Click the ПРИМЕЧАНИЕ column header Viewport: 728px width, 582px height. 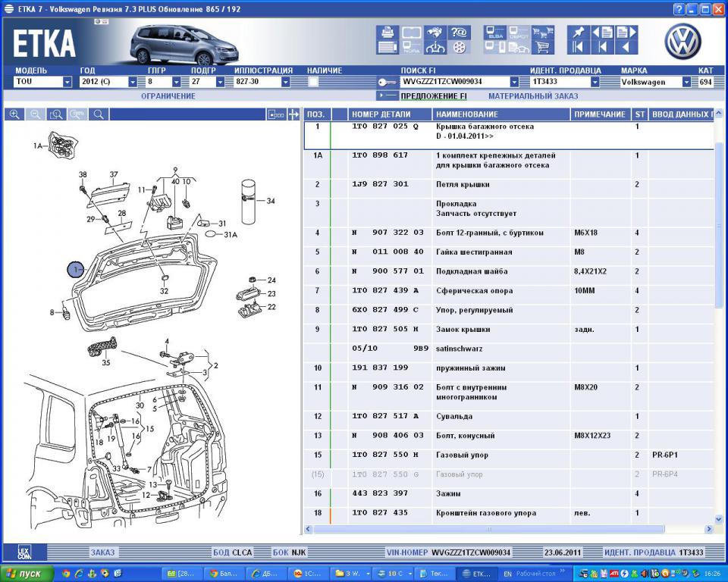[x=601, y=114]
